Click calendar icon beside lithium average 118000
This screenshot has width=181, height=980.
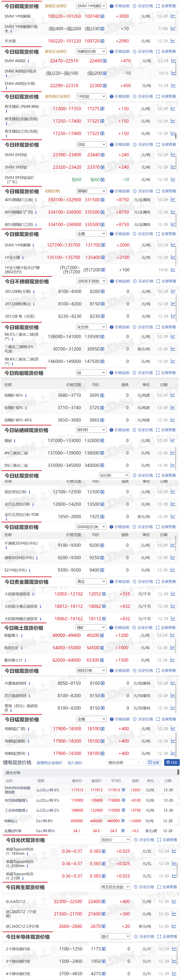pos(123,800)
